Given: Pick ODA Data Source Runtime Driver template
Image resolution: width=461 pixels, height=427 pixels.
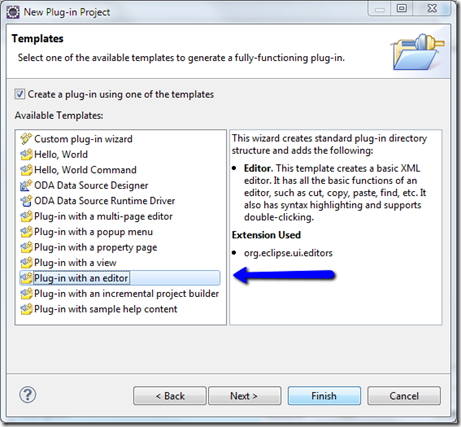Looking at the screenshot, I should [104, 201].
